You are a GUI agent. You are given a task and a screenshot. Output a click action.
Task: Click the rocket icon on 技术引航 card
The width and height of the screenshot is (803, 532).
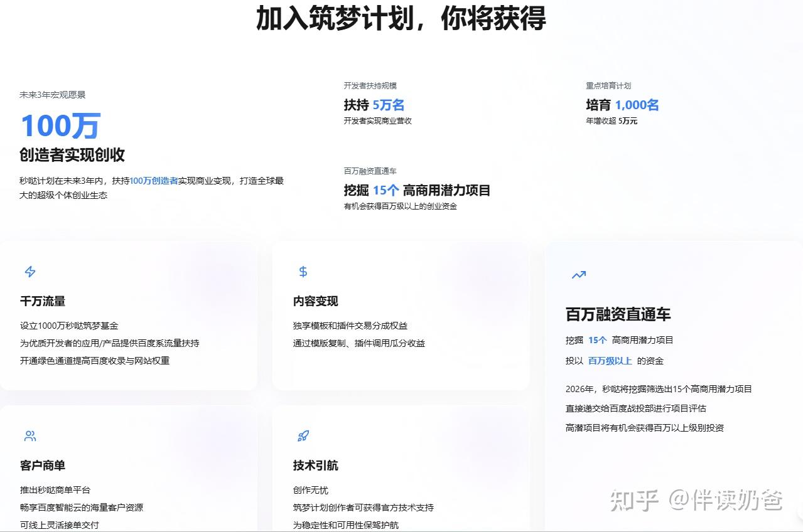303,435
